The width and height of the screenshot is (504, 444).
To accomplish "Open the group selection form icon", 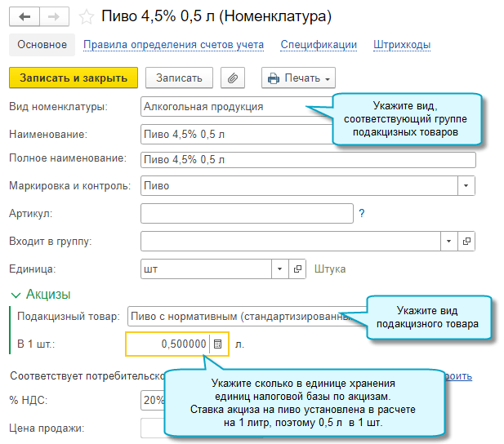I will [466, 241].
